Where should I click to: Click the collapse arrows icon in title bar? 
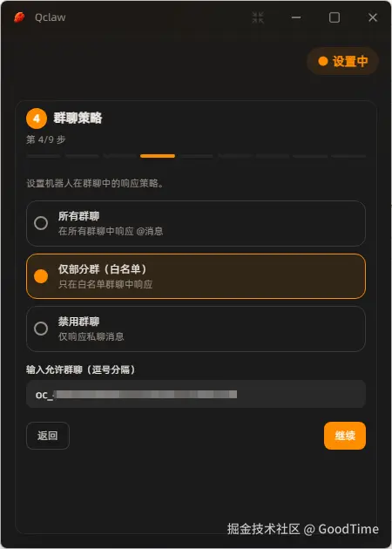point(258,17)
